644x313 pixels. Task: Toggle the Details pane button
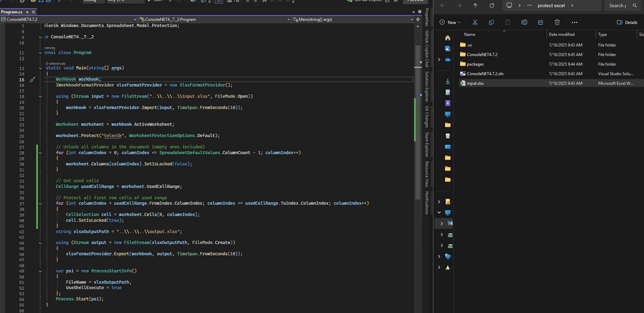coord(627,22)
